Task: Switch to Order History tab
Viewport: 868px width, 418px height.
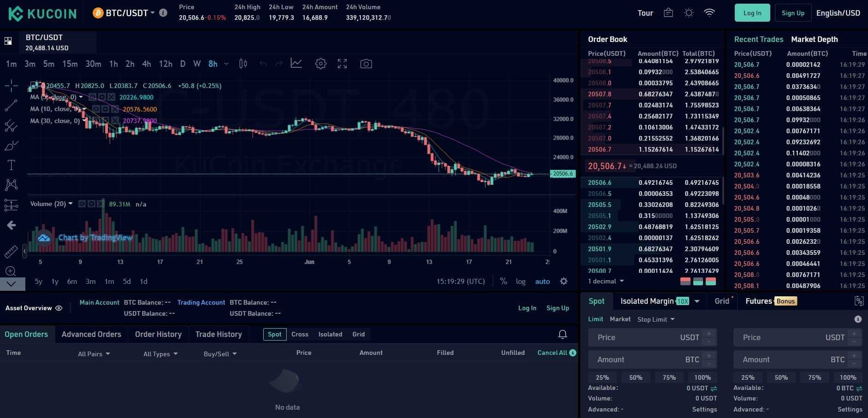Action: point(158,334)
